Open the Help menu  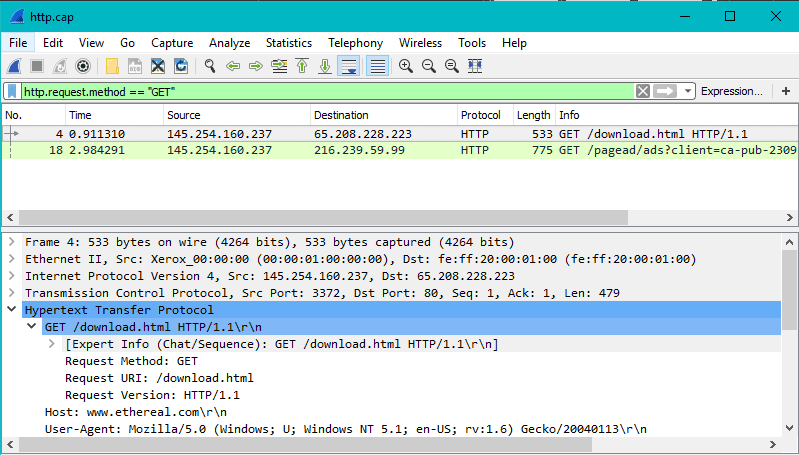click(x=514, y=43)
